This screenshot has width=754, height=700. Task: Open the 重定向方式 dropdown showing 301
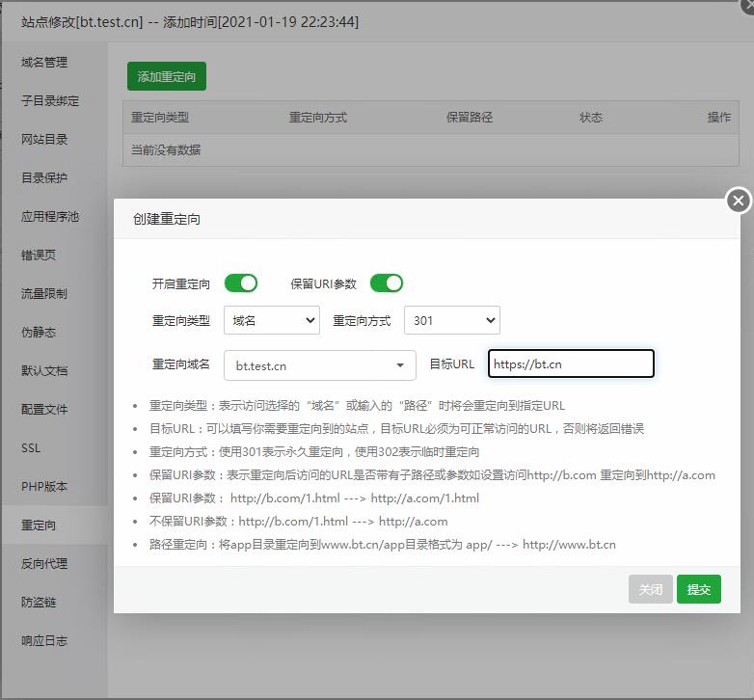[452, 320]
